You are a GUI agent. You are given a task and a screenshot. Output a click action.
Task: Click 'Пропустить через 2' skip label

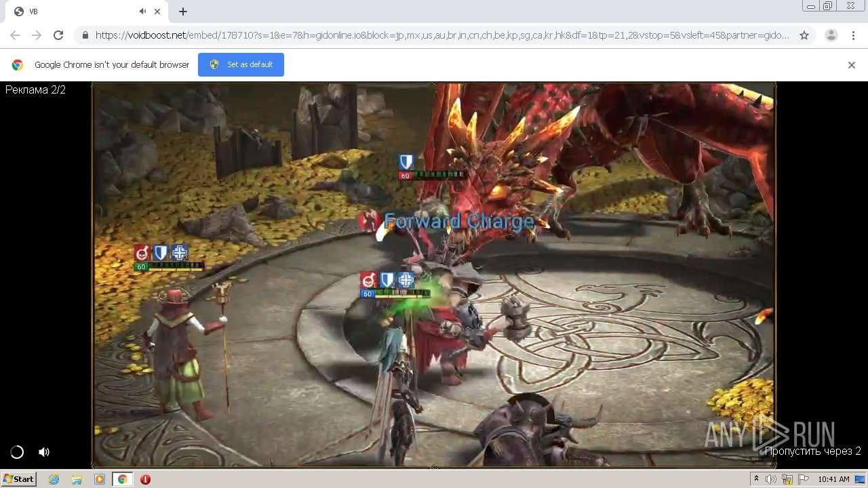pos(813,451)
